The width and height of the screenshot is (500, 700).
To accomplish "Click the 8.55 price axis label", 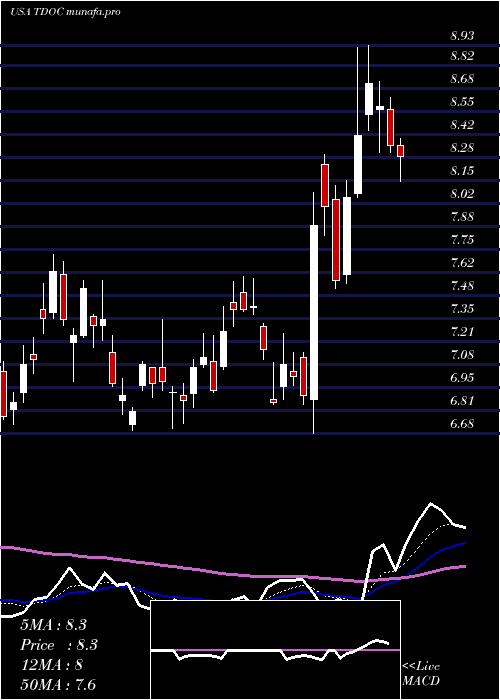I will [x=462, y=102].
